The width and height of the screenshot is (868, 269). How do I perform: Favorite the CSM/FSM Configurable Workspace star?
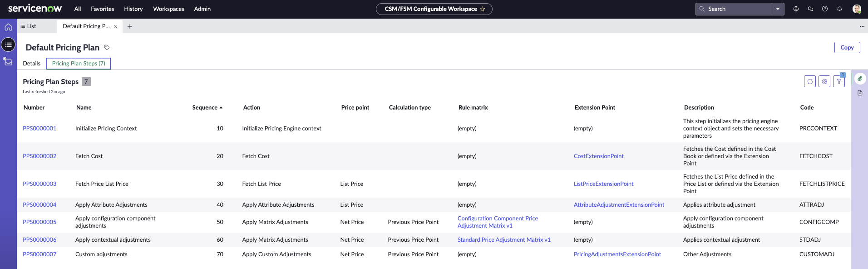coord(482,9)
